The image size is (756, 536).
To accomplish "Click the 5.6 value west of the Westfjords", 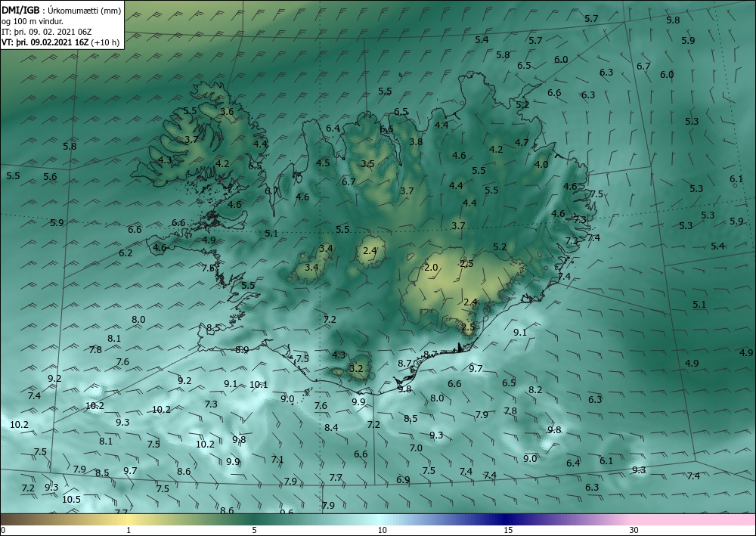I will click(50, 177).
